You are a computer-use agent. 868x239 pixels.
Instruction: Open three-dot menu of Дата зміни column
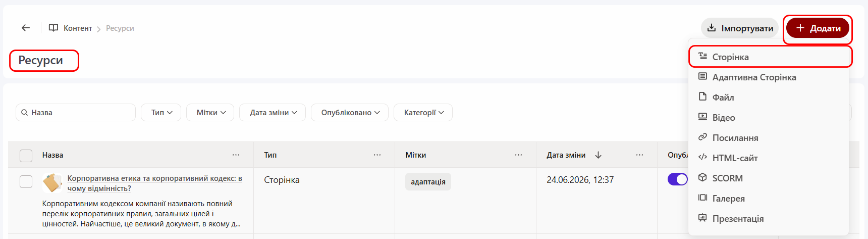click(639, 155)
